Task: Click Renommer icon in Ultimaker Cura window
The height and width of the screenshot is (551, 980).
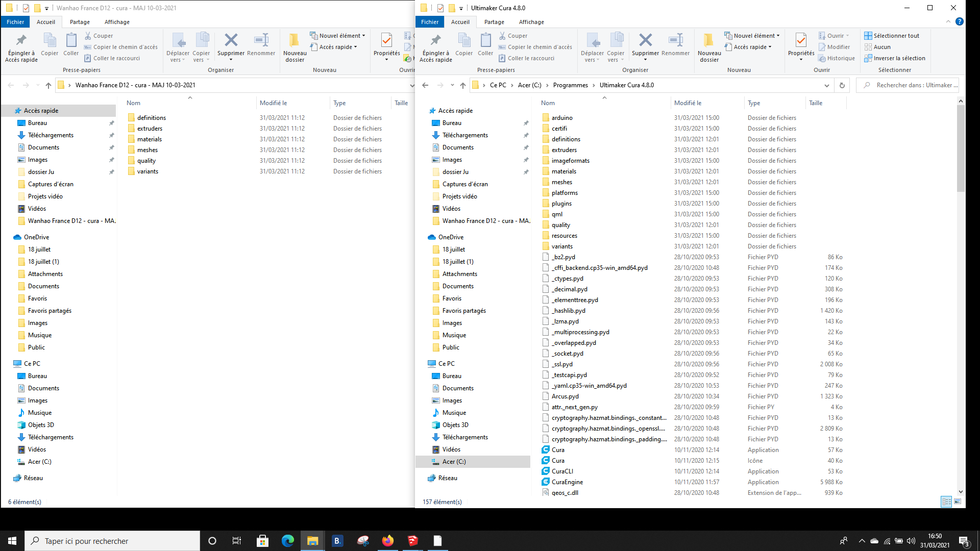Action: pos(675,40)
